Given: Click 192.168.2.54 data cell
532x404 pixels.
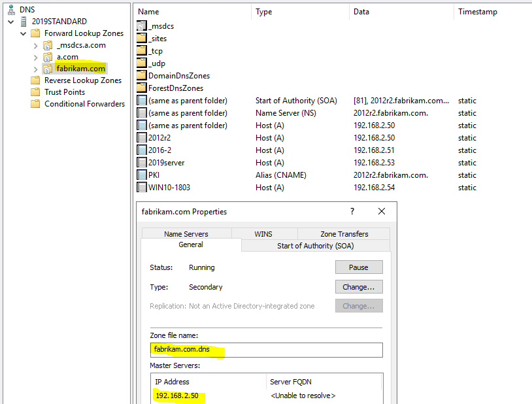Looking at the screenshot, I should [x=374, y=188].
